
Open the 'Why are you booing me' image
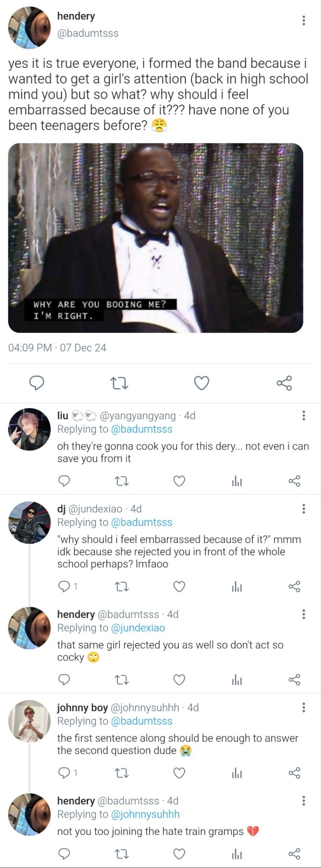[x=156, y=238]
